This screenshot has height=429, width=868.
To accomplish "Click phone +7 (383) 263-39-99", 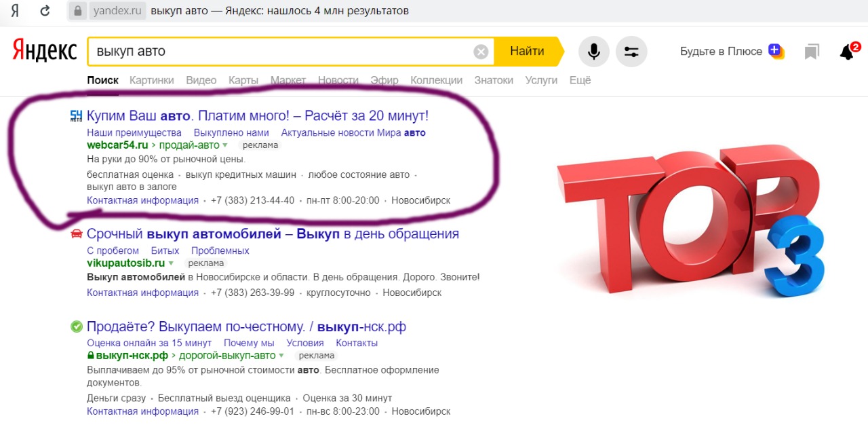I will 252,293.
